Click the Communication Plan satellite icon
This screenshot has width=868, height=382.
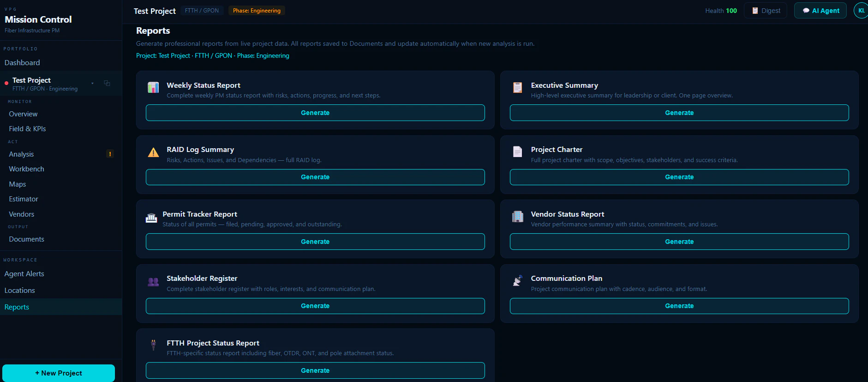pos(517,280)
